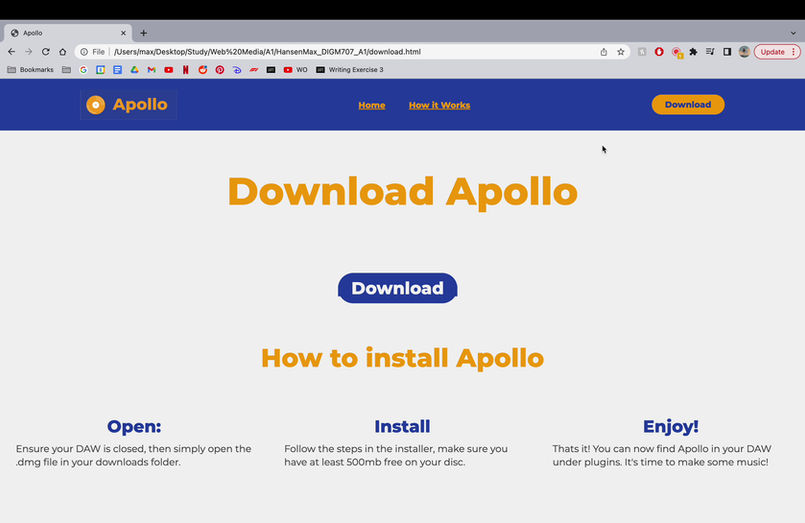Click the Download Apollo heading

point(402,191)
